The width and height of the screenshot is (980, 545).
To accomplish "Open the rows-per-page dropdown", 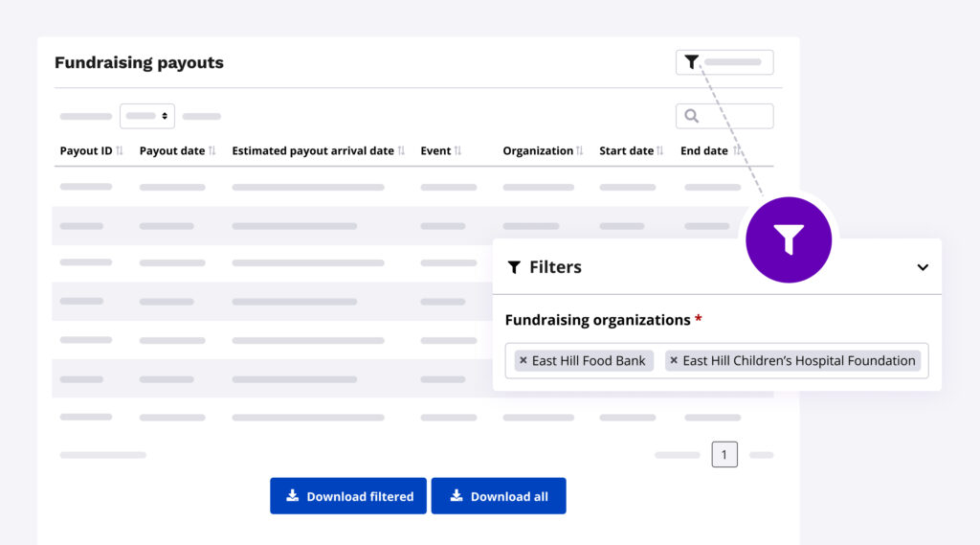I will pos(147,116).
